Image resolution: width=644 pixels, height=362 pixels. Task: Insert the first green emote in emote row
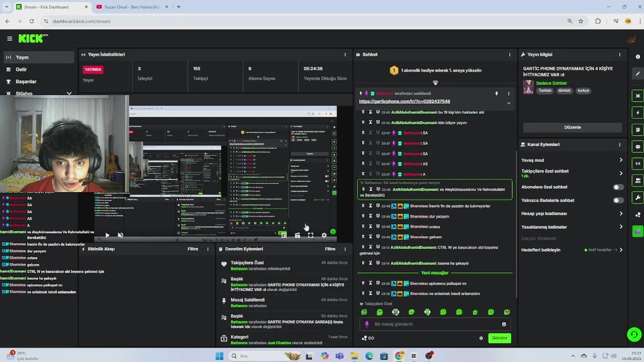pos(364,312)
